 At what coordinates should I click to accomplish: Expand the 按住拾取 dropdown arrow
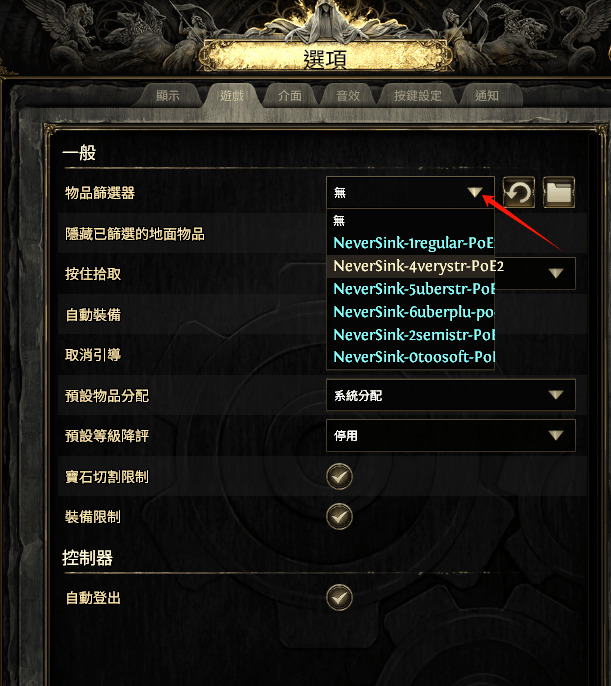pyautogui.click(x=556, y=273)
